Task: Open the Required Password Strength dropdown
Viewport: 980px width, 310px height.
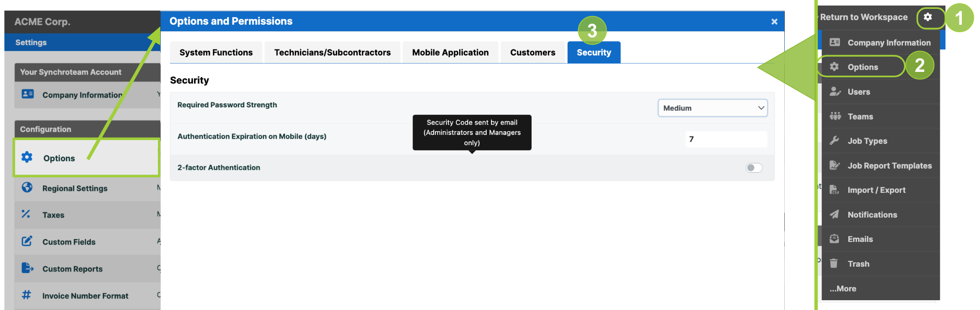Action: (x=713, y=108)
